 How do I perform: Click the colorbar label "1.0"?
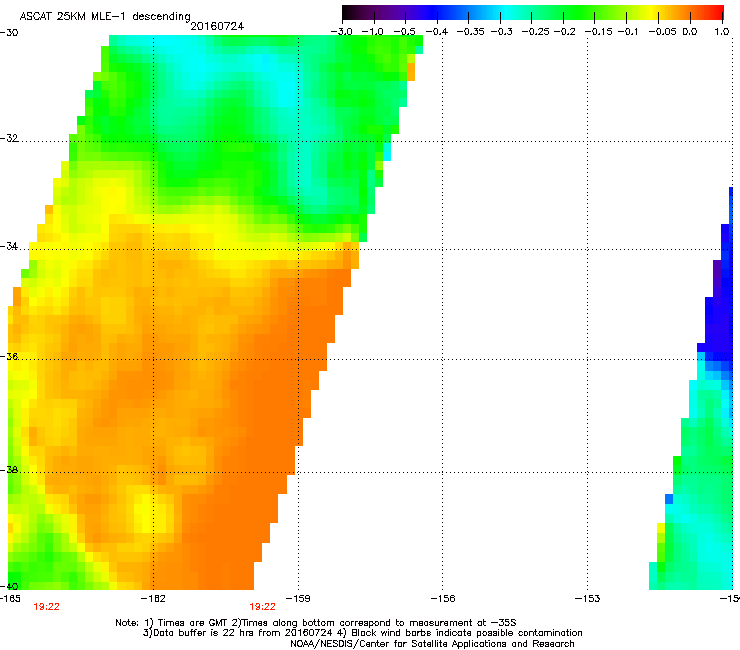(722, 32)
